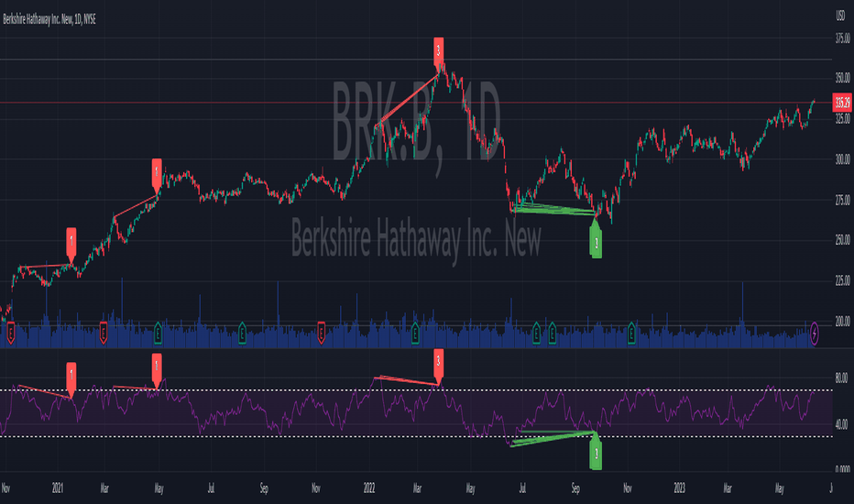The height and width of the screenshot is (504, 854).
Task: Click the green earnings marker at Nov 2022
Action: tap(631, 333)
